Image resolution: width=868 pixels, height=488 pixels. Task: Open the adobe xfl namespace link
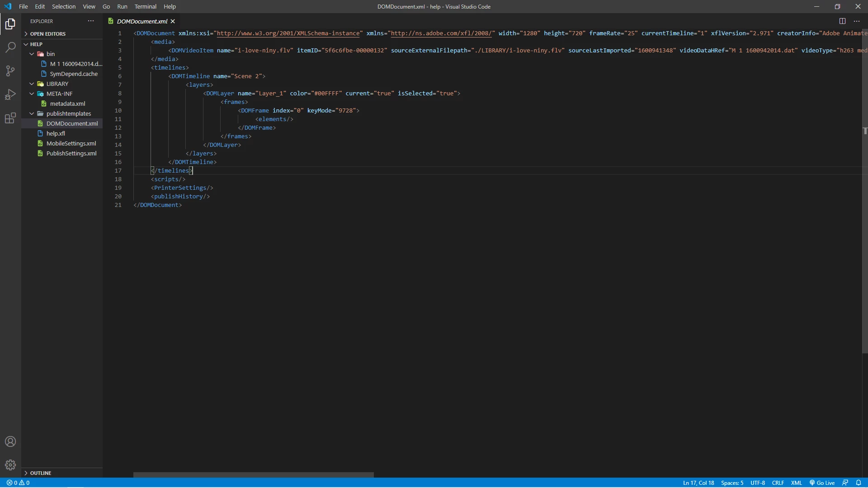click(441, 33)
